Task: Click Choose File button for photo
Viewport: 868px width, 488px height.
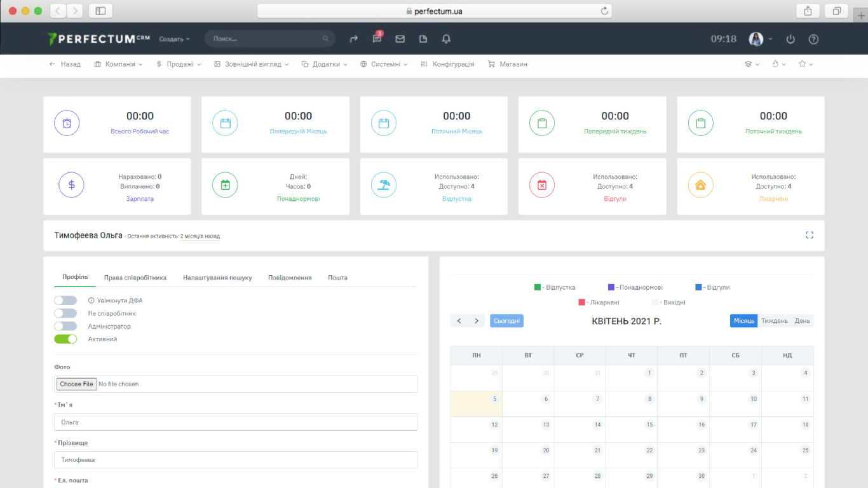Action: point(76,384)
